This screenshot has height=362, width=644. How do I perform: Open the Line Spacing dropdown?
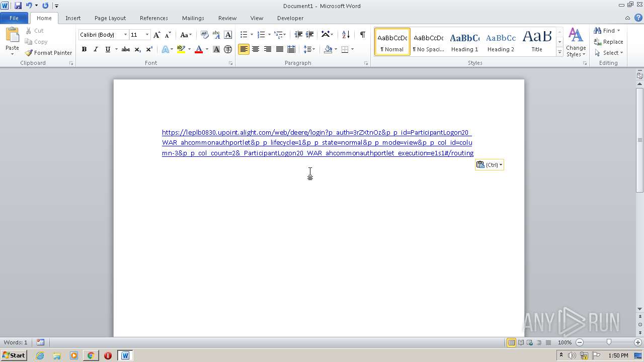[309, 49]
